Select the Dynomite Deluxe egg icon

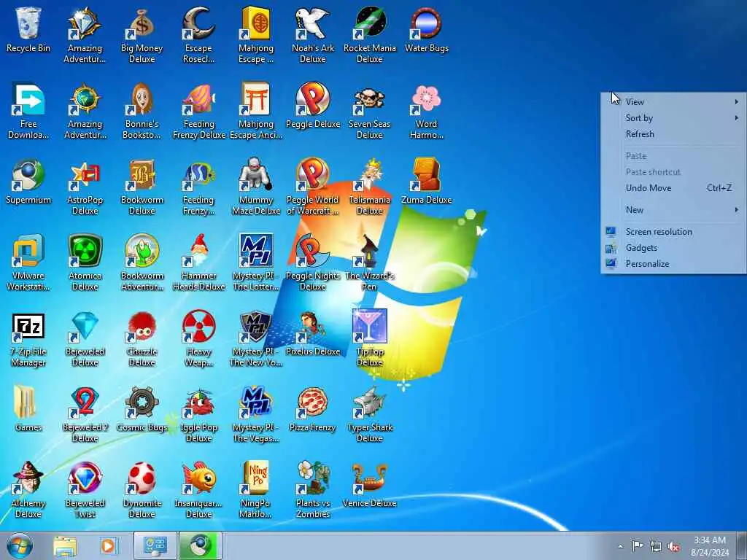click(142, 490)
